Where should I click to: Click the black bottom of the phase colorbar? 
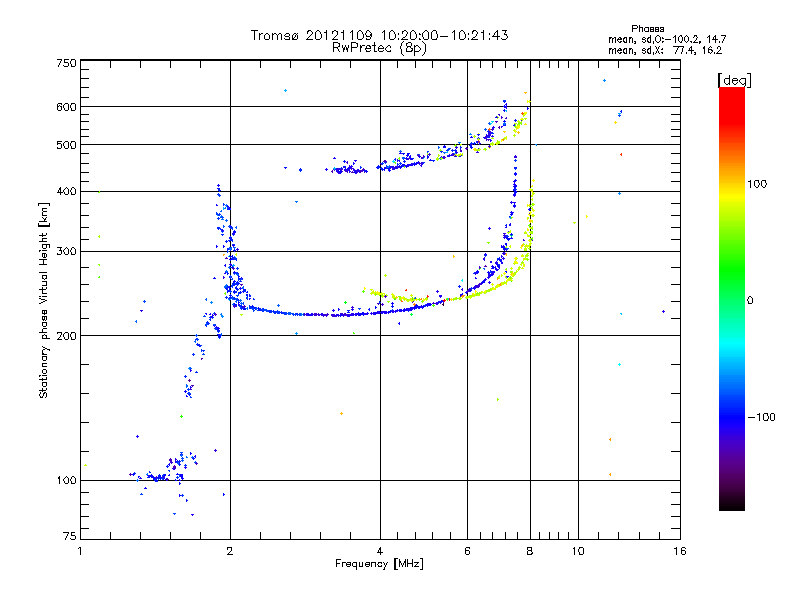[732, 503]
